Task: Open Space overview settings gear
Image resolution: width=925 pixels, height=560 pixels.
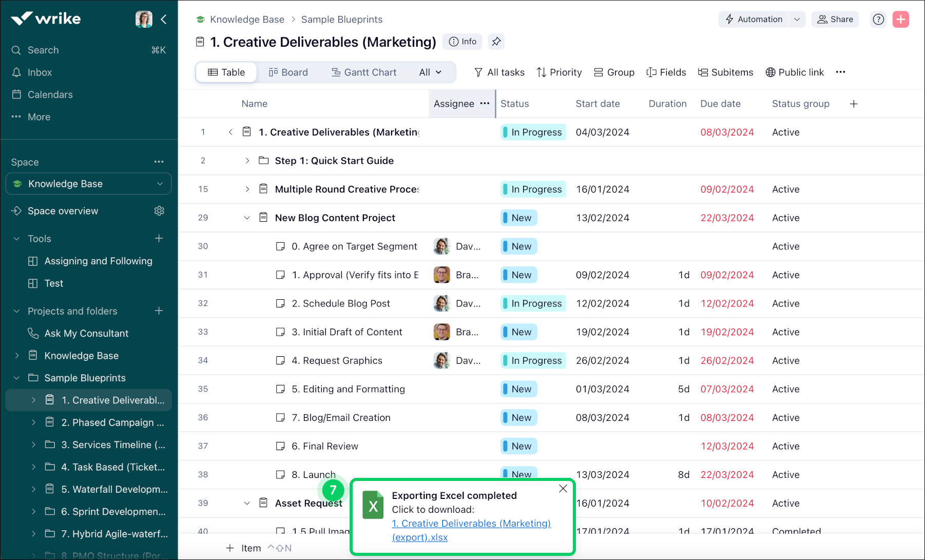Action: click(159, 211)
